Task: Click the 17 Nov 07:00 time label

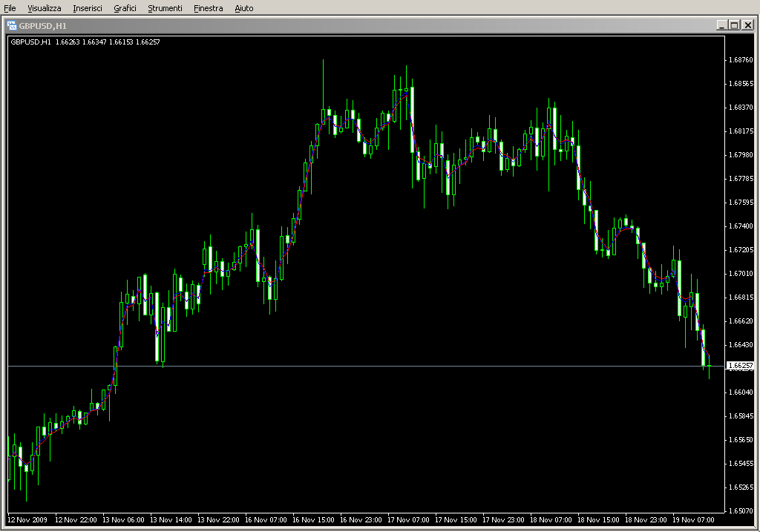Action: tap(409, 520)
